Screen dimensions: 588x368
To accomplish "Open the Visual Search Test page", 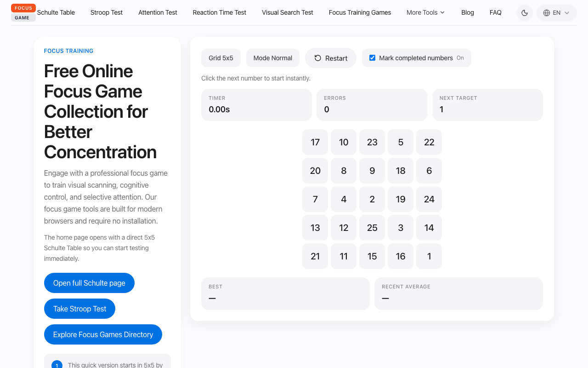I will [x=288, y=12].
